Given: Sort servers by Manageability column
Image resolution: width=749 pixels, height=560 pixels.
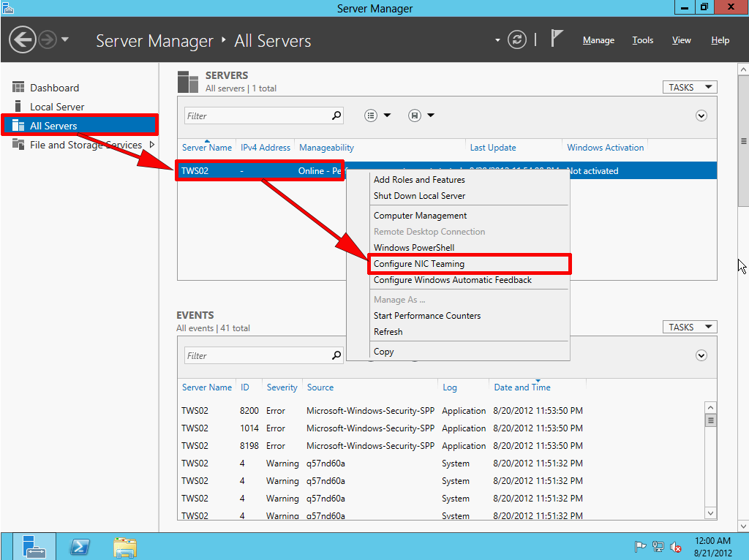Looking at the screenshot, I should pos(327,148).
